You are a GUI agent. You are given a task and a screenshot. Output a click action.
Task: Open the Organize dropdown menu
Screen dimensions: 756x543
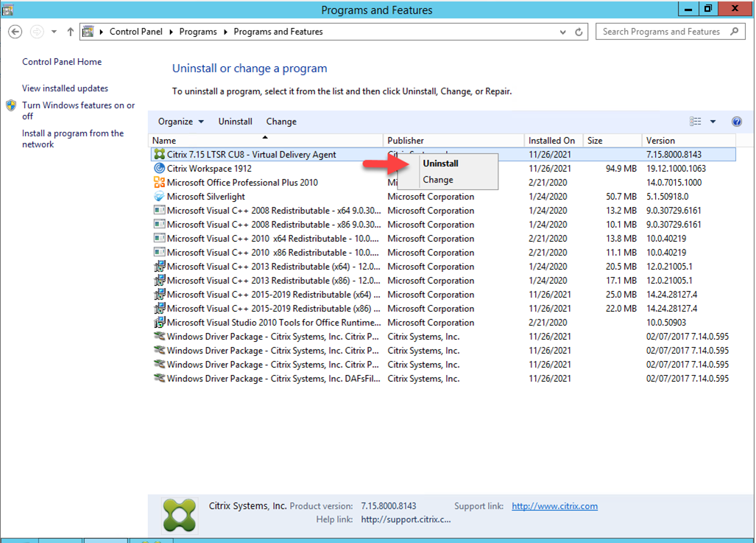point(181,122)
